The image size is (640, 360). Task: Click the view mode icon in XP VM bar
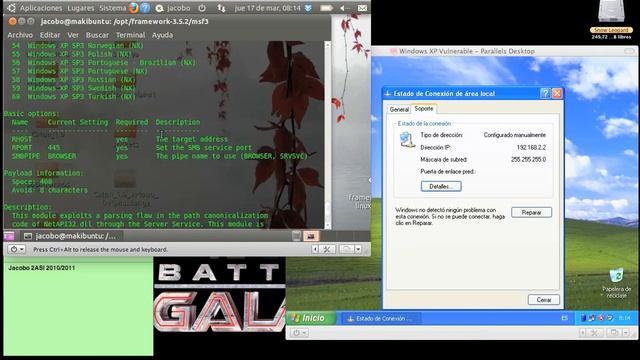(x=614, y=333)
